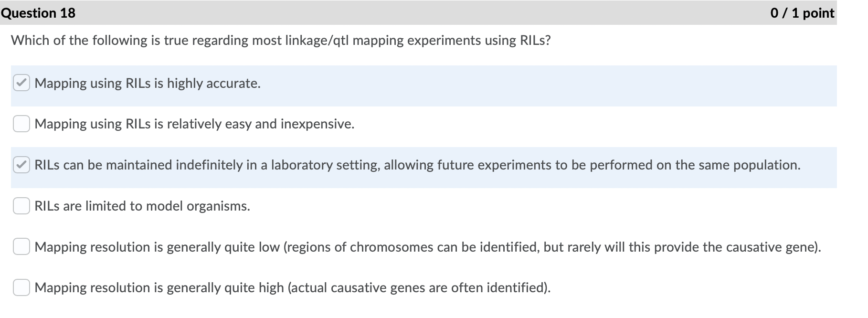Click the '0 / 1 point' score
The height and width of the screenshot is (318, 868).
(802, 13)
